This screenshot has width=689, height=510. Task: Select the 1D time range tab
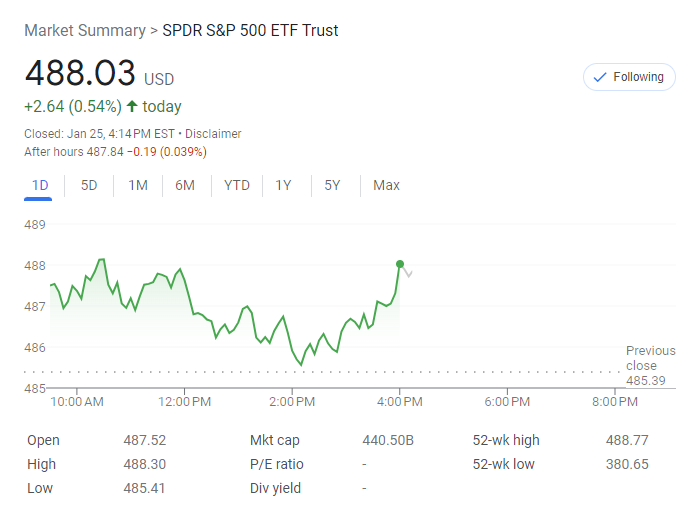point(40,185)
